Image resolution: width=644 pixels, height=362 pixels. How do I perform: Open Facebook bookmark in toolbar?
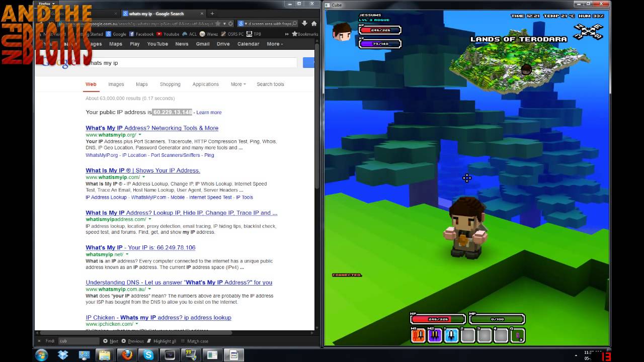pyautogui.click(x=141, y=34)
